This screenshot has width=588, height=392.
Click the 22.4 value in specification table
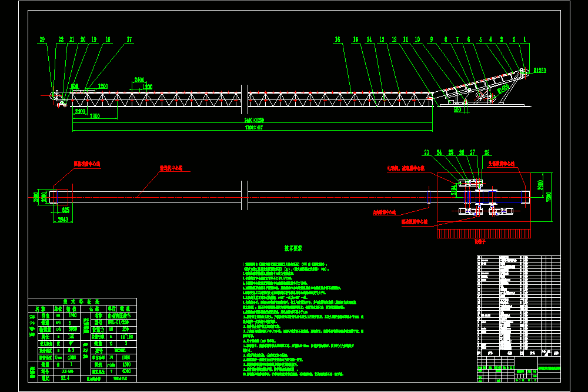tap(65, 378)
